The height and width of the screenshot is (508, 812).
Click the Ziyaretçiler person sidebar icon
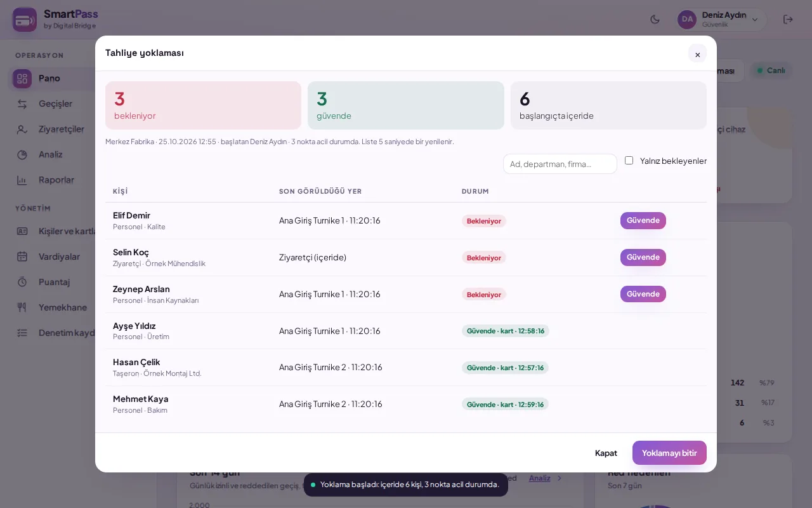[22, 130]
